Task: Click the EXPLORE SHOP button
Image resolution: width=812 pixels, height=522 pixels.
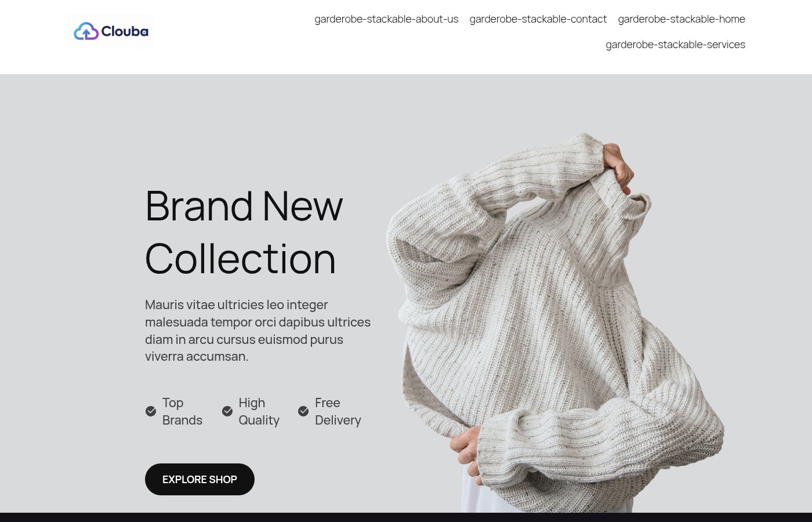Action: click(200, 479)
